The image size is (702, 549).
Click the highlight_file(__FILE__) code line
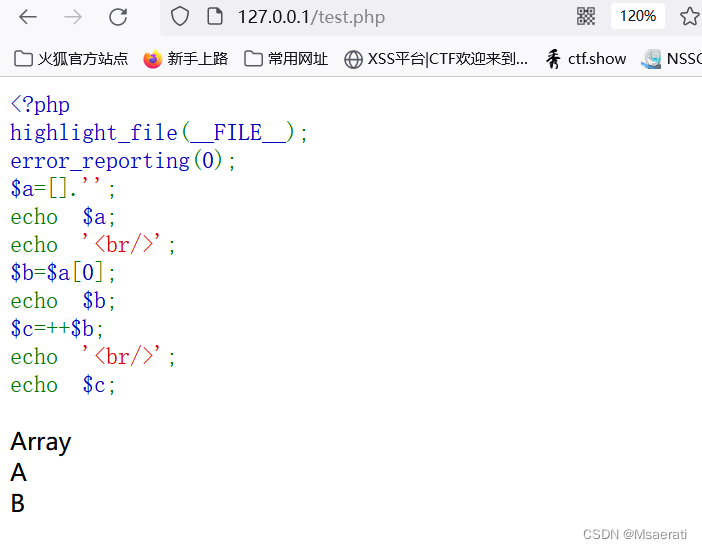click(159, 133)
